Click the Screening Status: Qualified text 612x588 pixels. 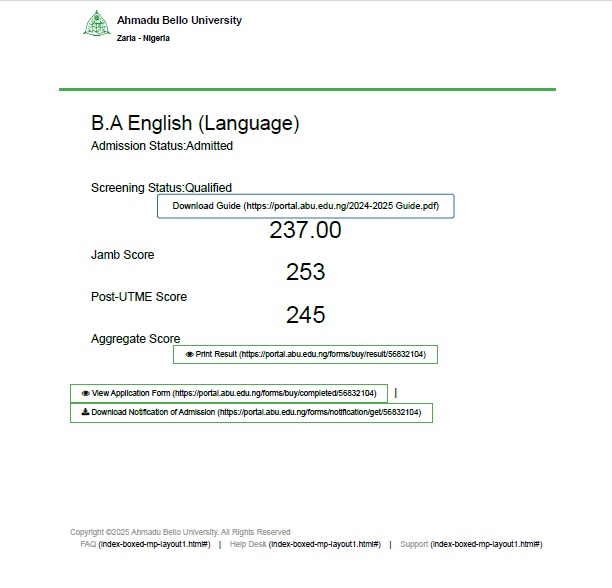click(x=161, y=188)
